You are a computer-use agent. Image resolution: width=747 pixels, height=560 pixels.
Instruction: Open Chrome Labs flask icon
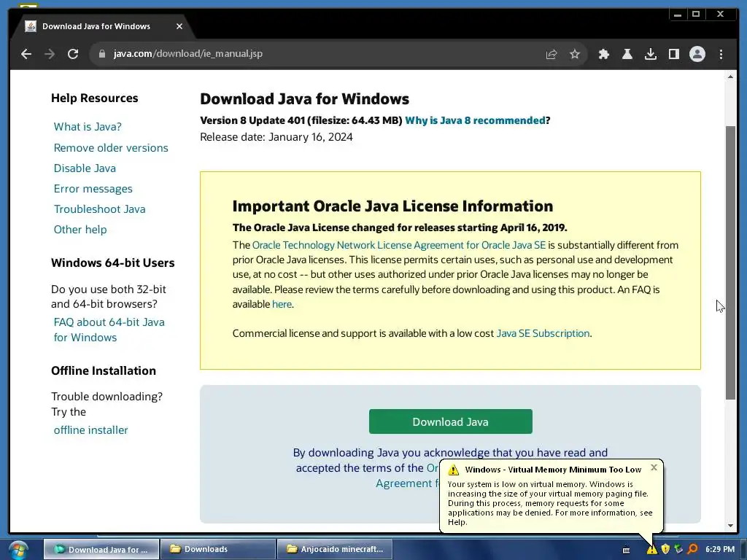[627, 54]
